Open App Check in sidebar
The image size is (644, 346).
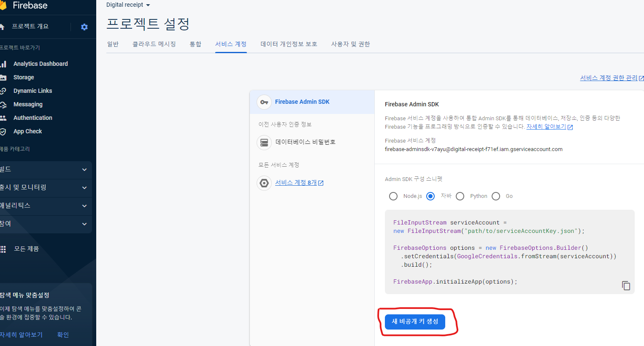[27, 131]
